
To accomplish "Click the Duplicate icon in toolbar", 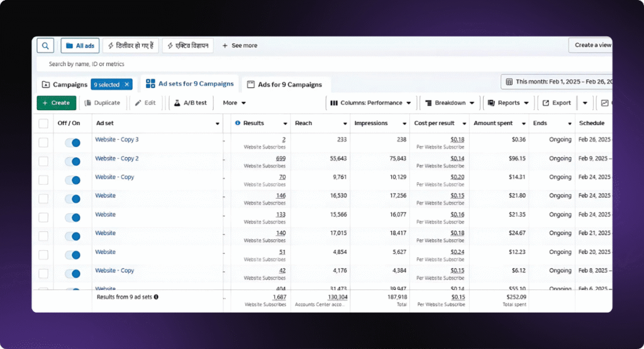I will click(x=88, y=102).
